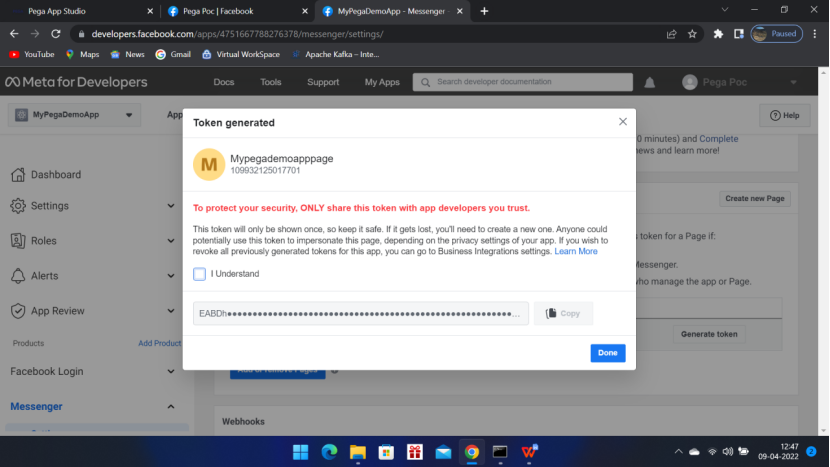
Task: Open the News bookmark
Action: (x=127, y=54)
